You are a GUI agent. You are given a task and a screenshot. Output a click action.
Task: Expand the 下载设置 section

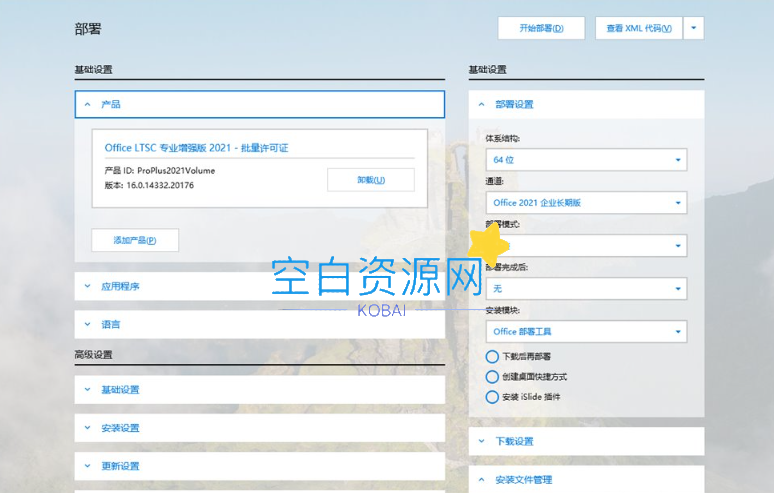[586, 441]
